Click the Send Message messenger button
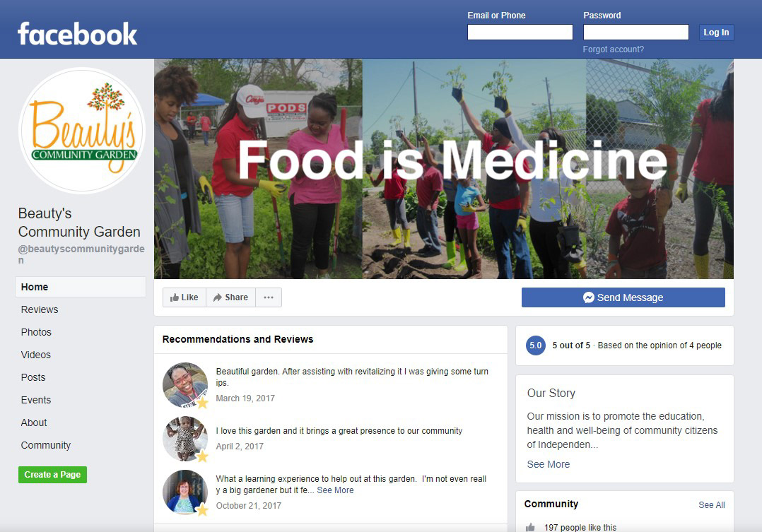Screen dimensions: 762x532 (623, 297)
